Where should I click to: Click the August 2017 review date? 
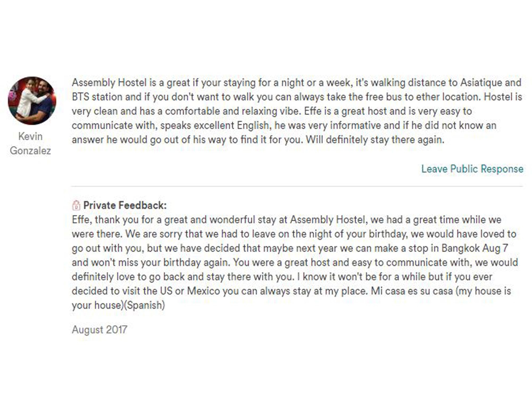point(99,330)
